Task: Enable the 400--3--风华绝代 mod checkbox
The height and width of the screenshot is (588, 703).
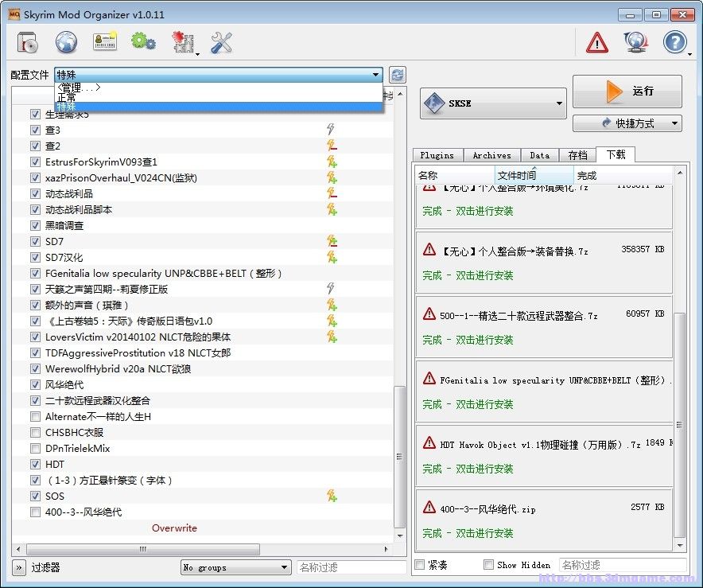Action: coord(35,512)
